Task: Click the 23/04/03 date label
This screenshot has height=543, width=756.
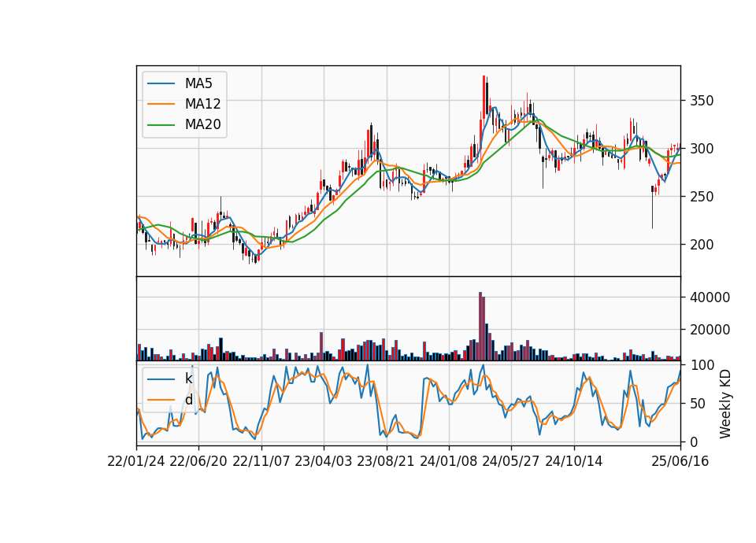Action: 324,461
